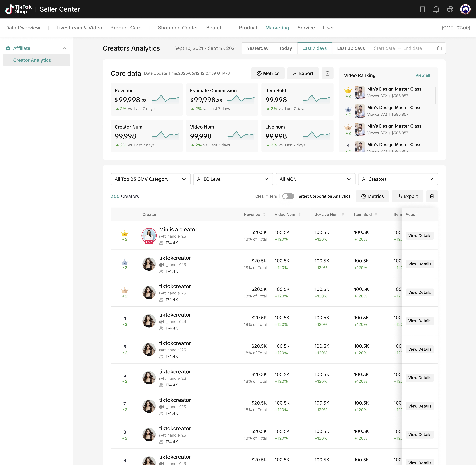476x465 pixels.
Task: Click the bronze crown rank 3 creator icon
Action: [x=125, y=290]
